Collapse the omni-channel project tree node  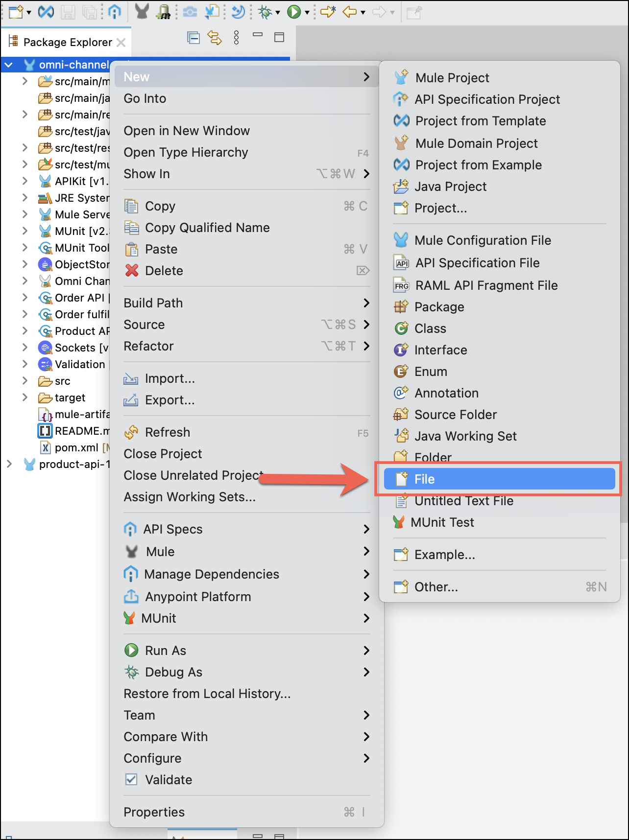coord(9,65)
